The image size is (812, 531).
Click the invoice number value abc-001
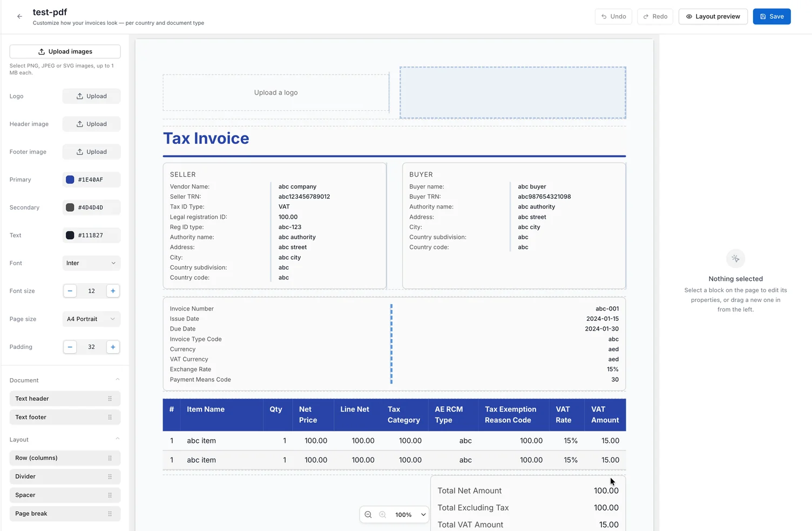click(x=607, y=309)
